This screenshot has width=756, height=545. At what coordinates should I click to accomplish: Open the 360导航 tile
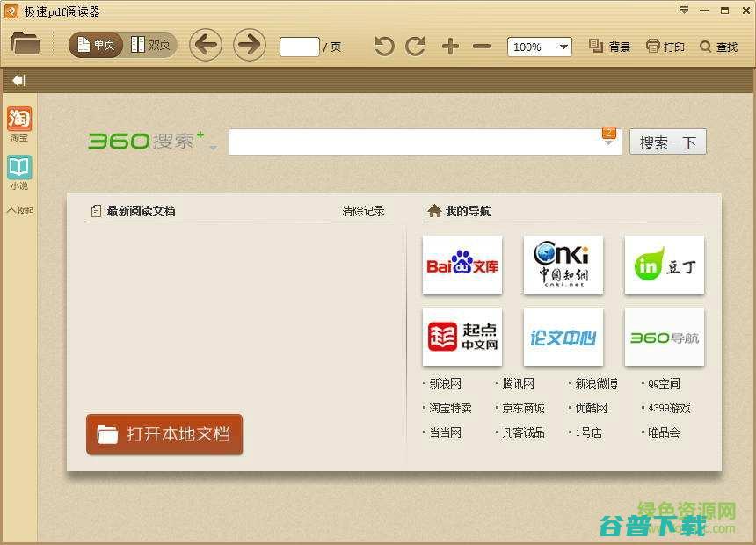click(x=665, y=337)
